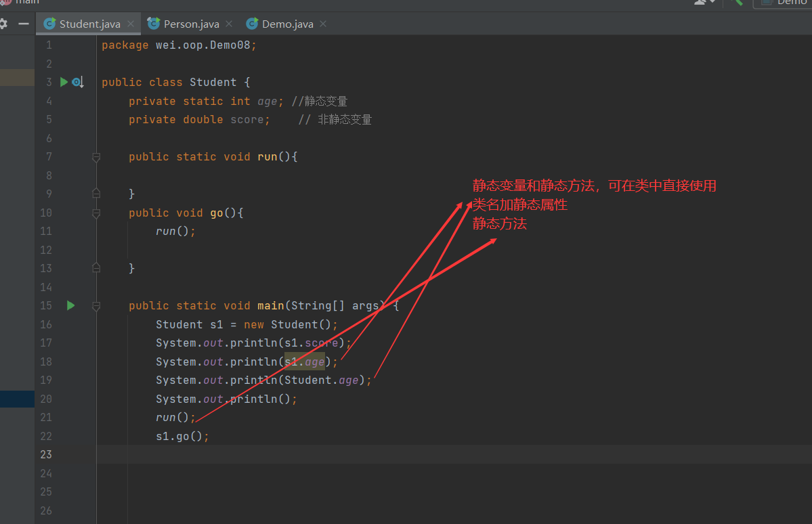Click the package declaration text
The image size is (812, 524).
coord(179,45)
